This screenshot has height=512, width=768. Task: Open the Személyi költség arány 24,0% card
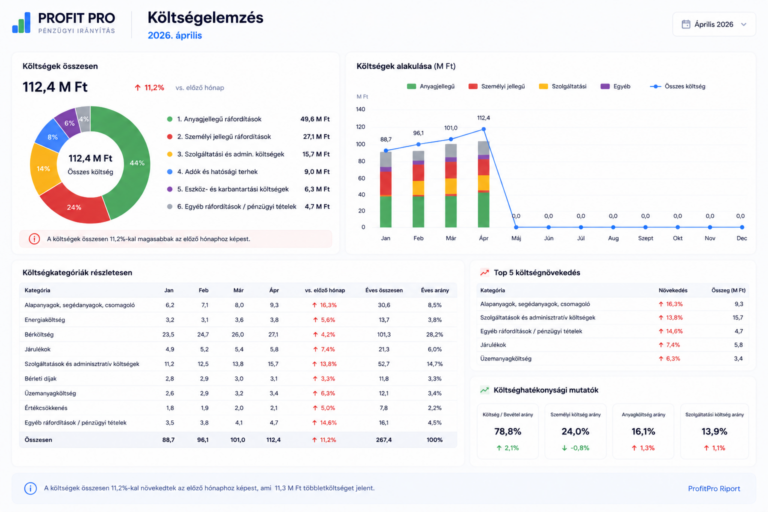tap(575, 431)
